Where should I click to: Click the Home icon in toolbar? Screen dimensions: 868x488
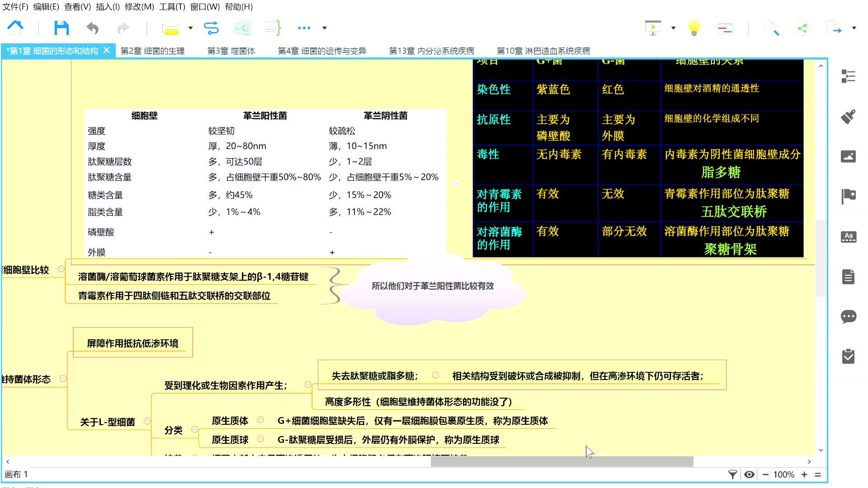coord(15,28)
